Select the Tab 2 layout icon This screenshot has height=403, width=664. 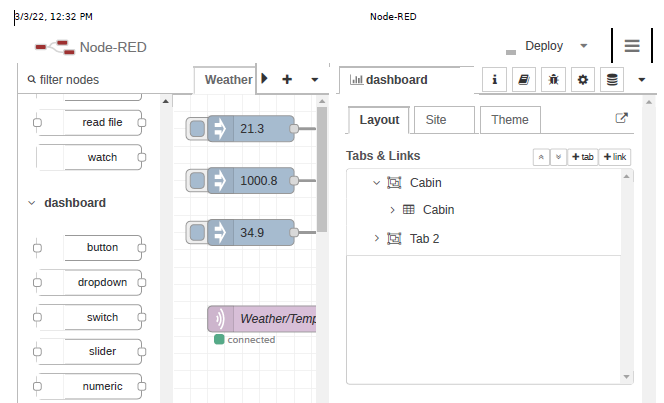coord(394,239)
